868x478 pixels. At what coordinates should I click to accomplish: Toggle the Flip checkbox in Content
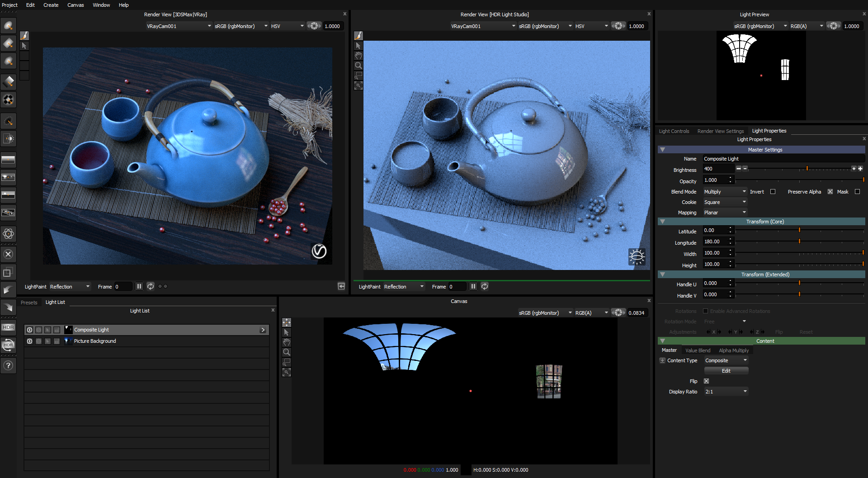pos(706,381)
